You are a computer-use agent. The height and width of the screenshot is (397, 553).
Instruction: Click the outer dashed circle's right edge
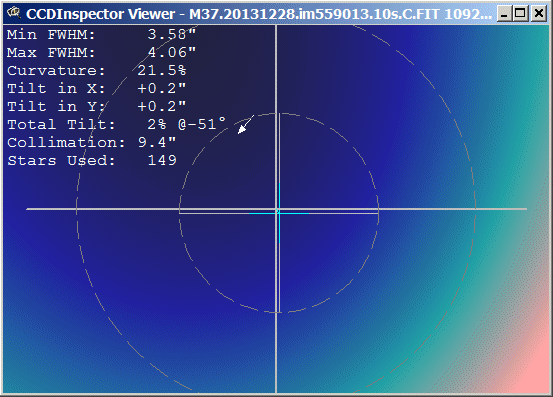[475, 208]
